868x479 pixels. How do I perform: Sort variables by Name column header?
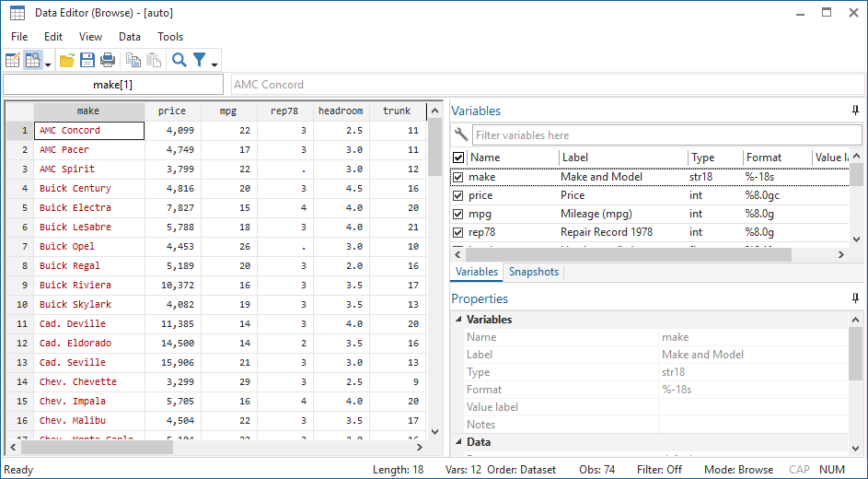click(513, 158)
